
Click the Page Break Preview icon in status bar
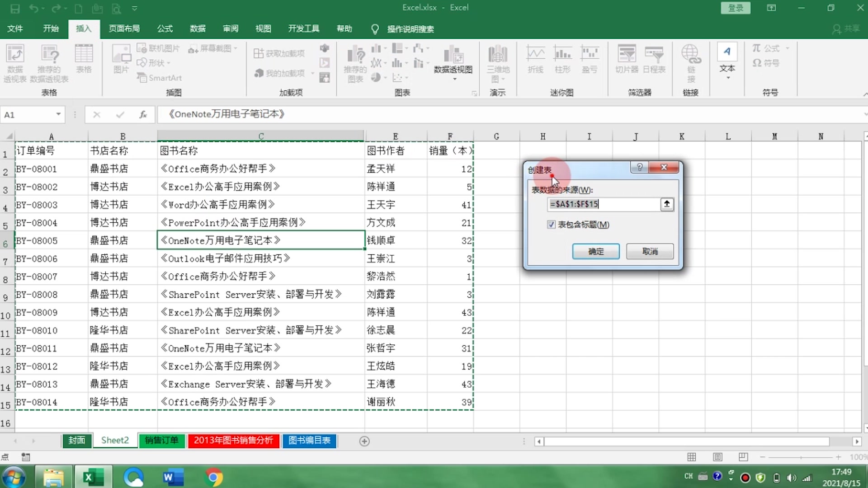pos(743,457)
